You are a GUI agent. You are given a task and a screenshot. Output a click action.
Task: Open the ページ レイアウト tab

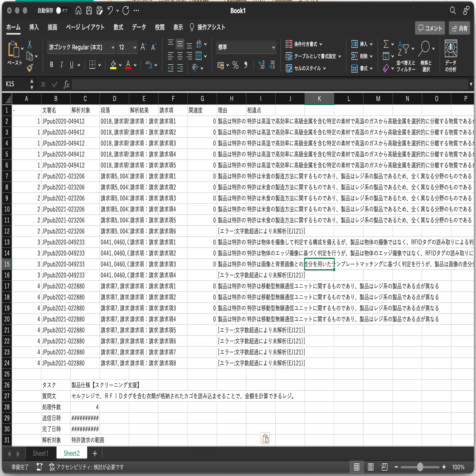pos(85,27)
